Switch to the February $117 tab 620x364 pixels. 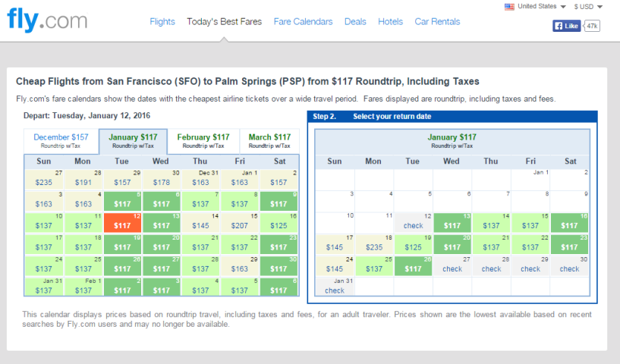pyautogui.click(x=203, y=141)
